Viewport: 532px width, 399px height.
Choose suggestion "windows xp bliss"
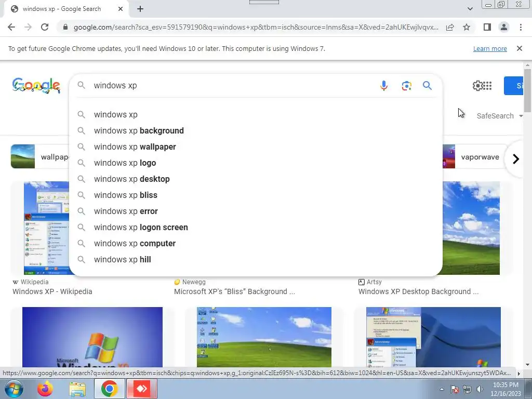pos(256,195)
